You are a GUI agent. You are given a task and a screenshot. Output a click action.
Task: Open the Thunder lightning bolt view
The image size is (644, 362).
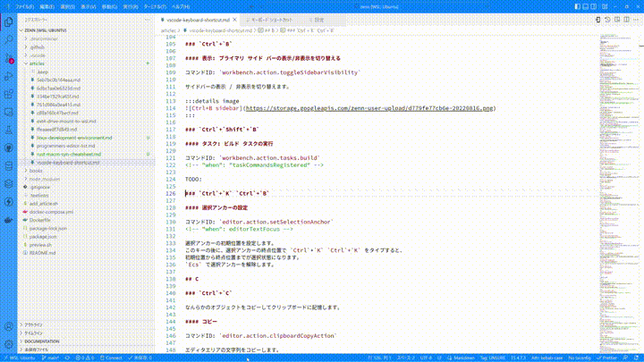click(x=9, y=202)
